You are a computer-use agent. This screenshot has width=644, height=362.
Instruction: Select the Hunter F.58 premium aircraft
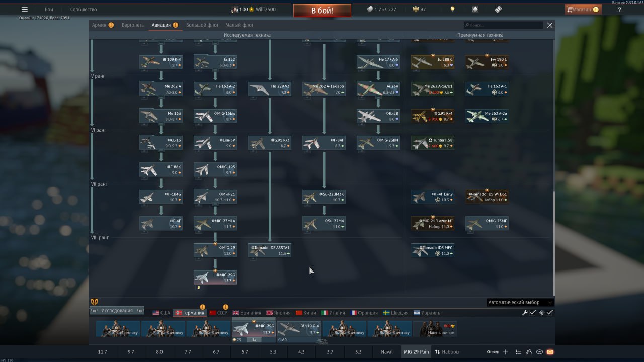coord(432,143)
